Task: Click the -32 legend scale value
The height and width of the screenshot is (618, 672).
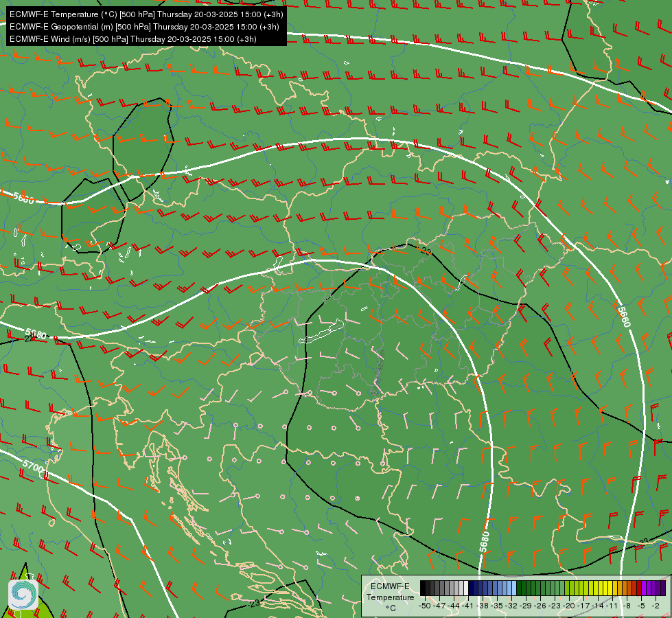Action: (x=511, y=606)
